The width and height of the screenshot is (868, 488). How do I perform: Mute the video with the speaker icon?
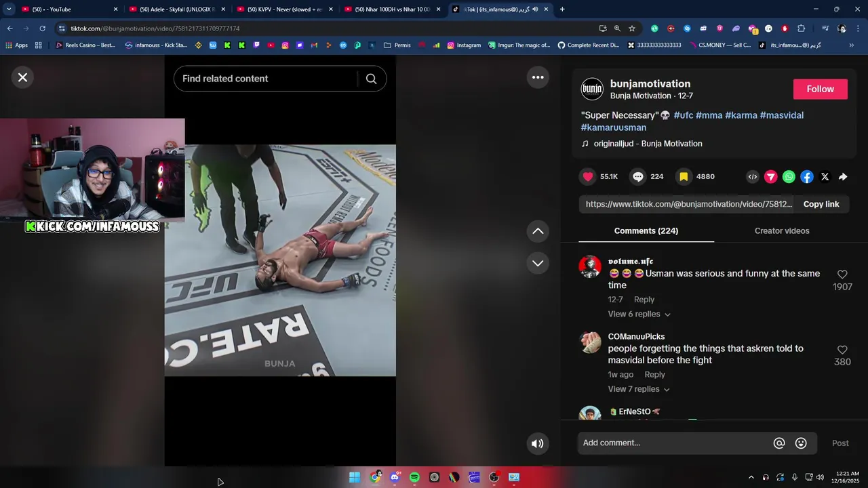(538, 443)
